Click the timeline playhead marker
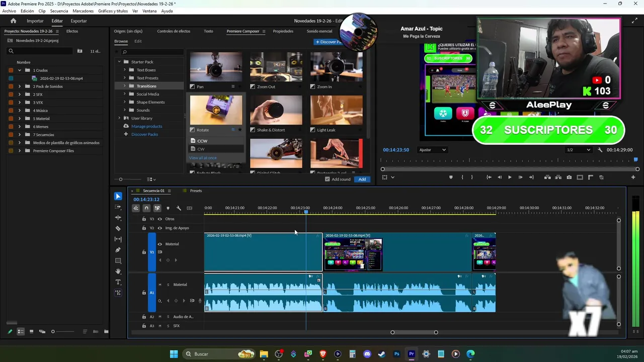644x362 pixels. (306, 212)
